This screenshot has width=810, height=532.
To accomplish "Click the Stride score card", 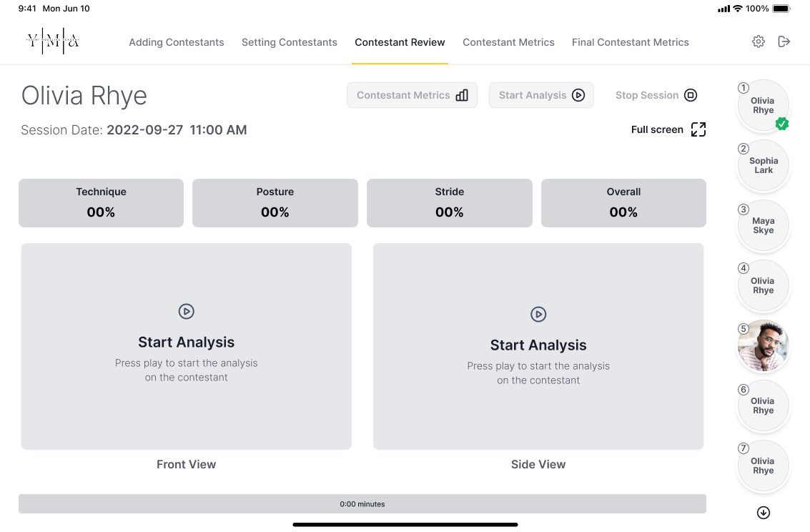I will pos(450,203).
